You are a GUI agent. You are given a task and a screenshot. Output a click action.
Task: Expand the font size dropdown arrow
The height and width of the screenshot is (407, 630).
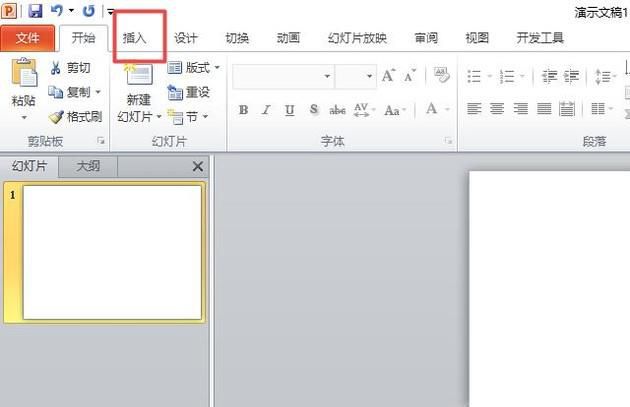[369, 76]
